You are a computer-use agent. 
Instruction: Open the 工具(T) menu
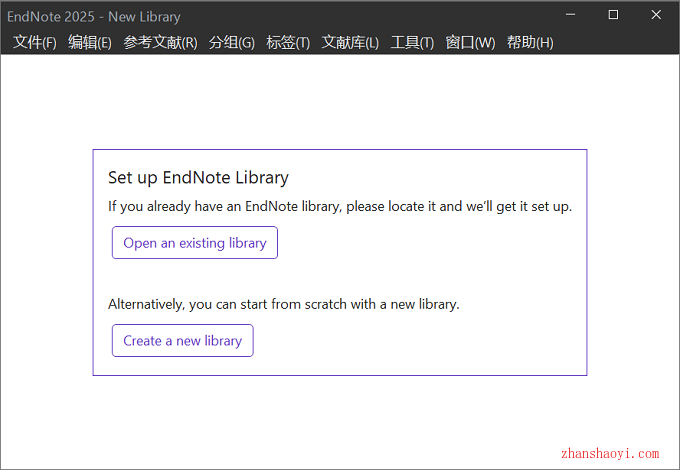coord(412,42)
